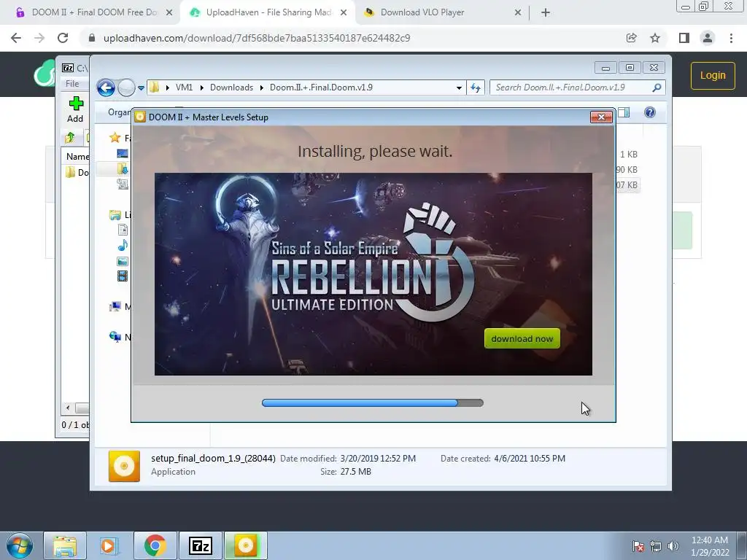This screenshot has width=747, height=560.
Task: Click the Sins of a Solar Empire banner
Action: coord(373,274)
